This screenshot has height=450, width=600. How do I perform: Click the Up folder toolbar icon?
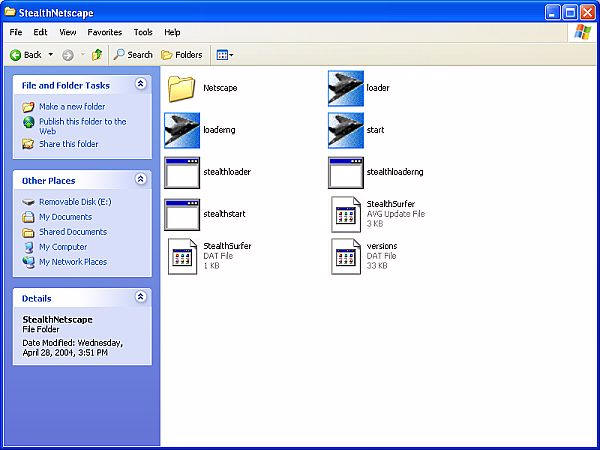97,55
